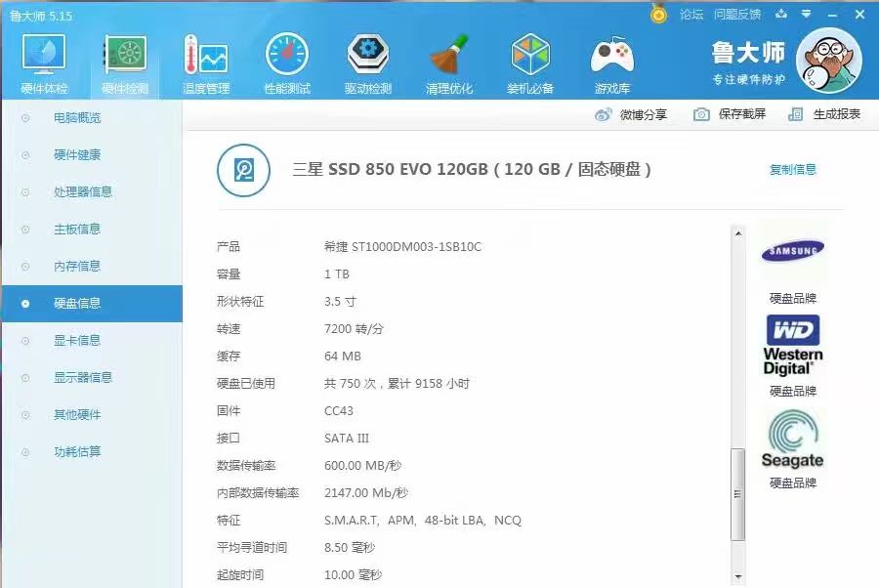Click the Seagate brand logo
The image size is (879, 588).
[x=793, y=439]
